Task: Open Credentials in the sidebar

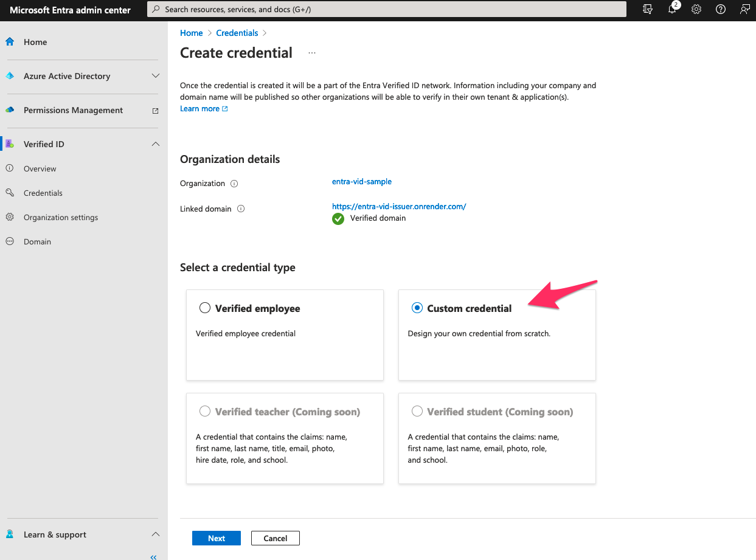Action: [43, 193]
